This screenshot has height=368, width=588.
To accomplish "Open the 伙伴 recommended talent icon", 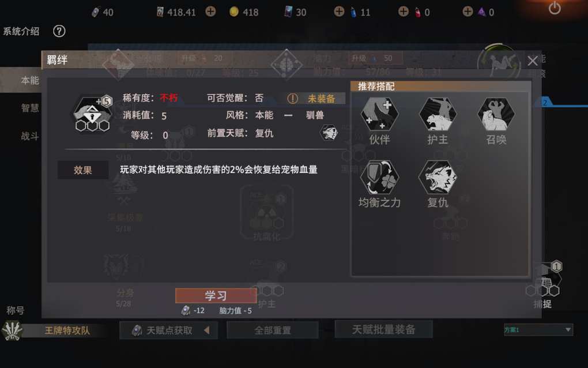I will (x=379, y=114).
